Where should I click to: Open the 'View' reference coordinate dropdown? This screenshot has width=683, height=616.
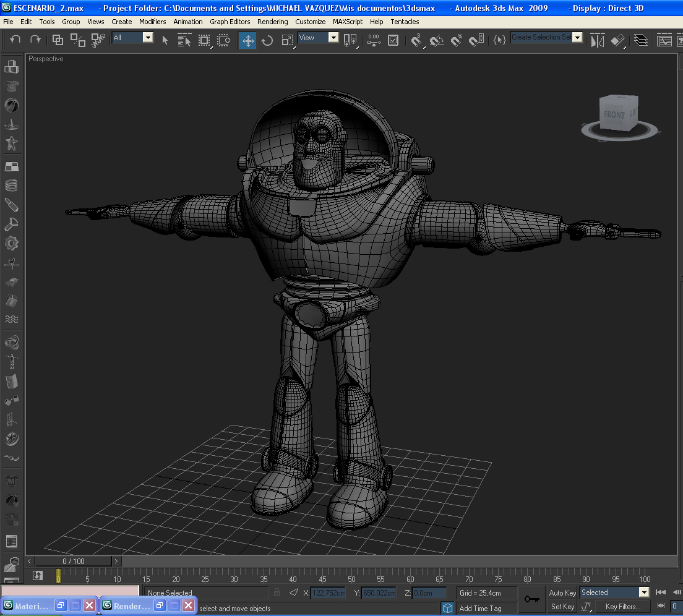[333, 38]
